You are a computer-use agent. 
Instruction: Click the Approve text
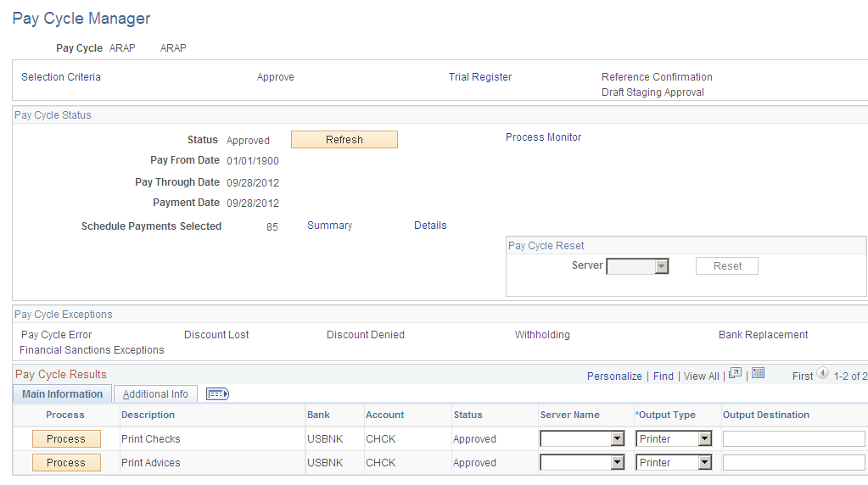click(275, 77)
